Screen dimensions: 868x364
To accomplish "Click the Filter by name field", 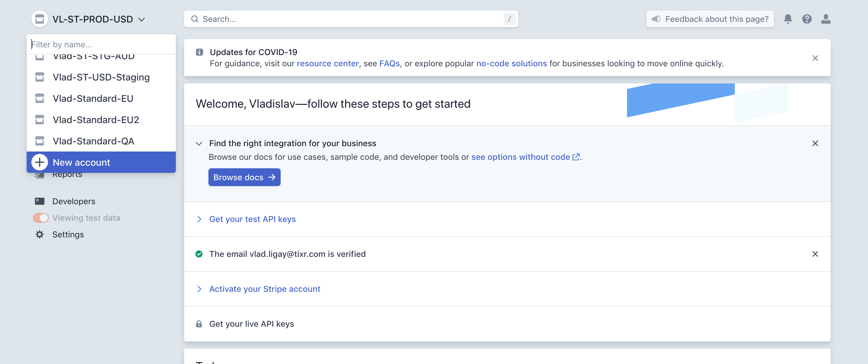I will tap(101, 44).
